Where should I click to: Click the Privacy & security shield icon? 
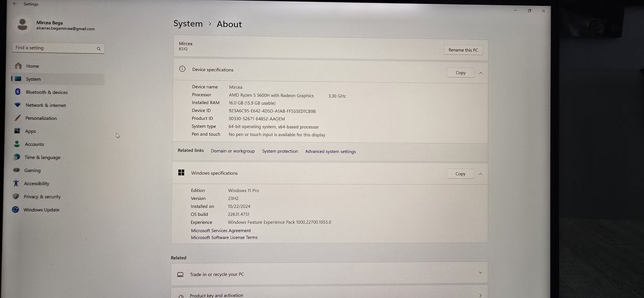15,196
